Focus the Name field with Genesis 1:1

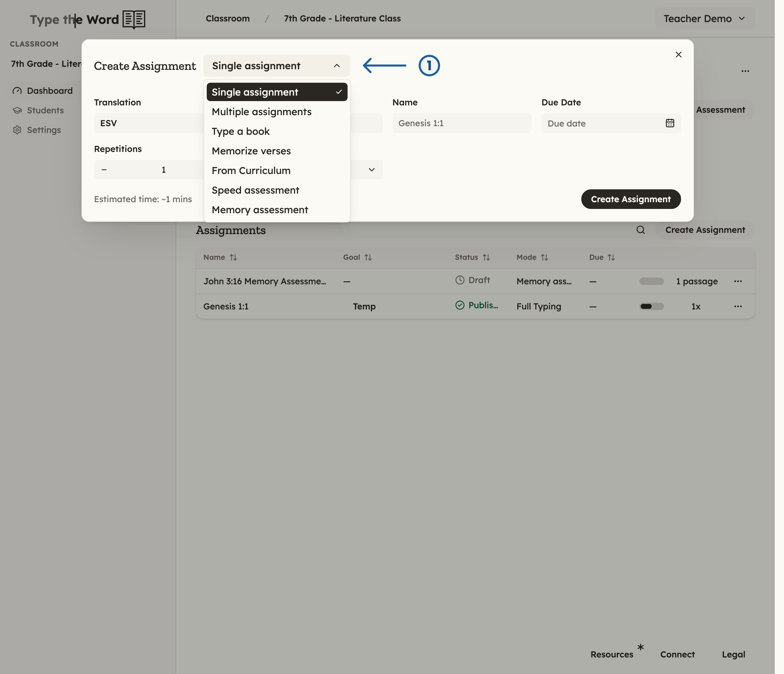pos(462,123)
